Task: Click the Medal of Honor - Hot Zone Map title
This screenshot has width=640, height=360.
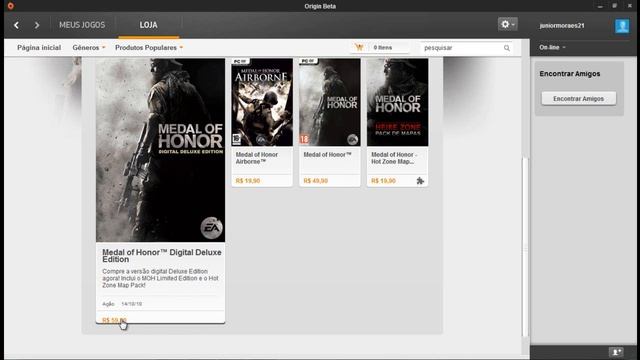Action: pyautogui.click(x=394, y=158)
